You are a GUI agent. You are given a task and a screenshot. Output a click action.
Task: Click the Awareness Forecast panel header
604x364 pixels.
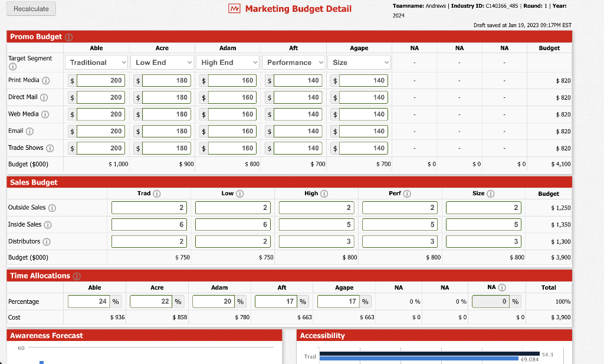(145, 336)
